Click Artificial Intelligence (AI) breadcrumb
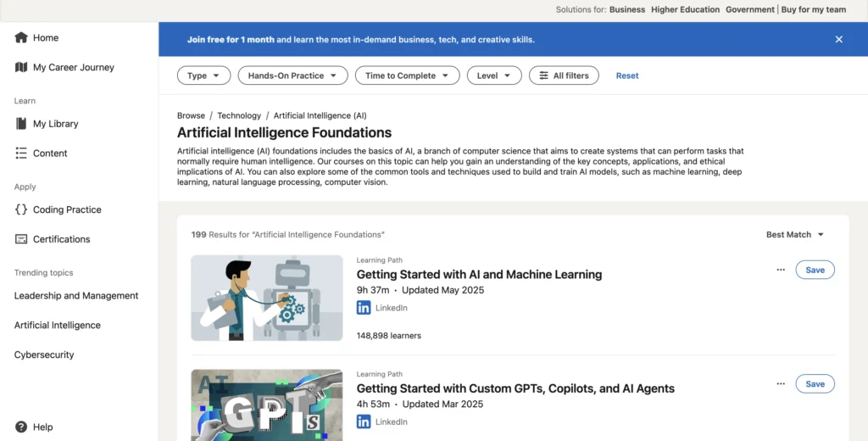868x441 pixels. point(320,115)
